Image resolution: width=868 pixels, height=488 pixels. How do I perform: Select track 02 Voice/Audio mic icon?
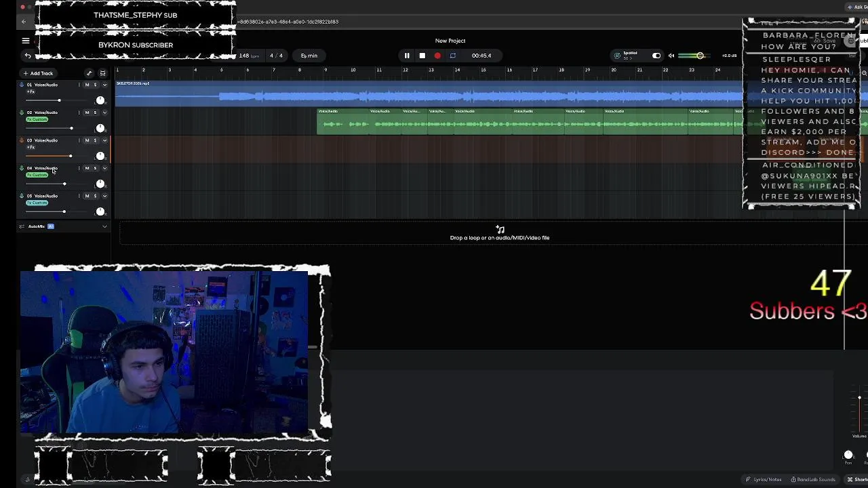[x=21, y=113]
